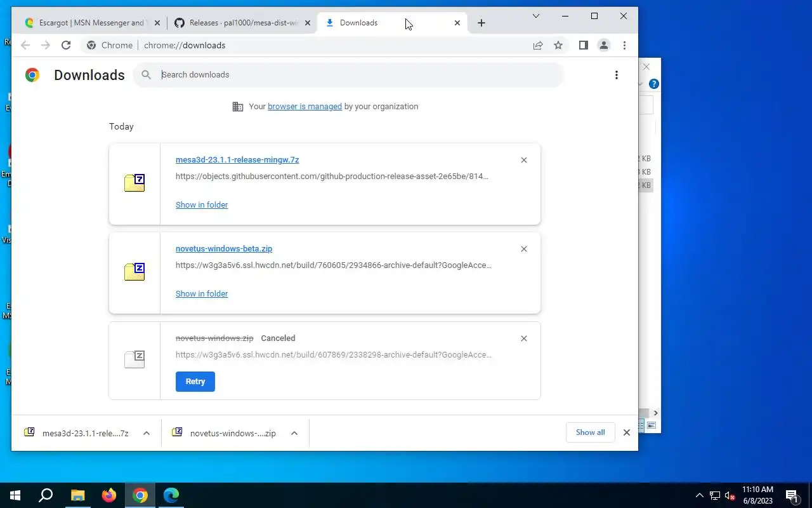
Task: Reload the downloads page
Action: coord(66,45)
